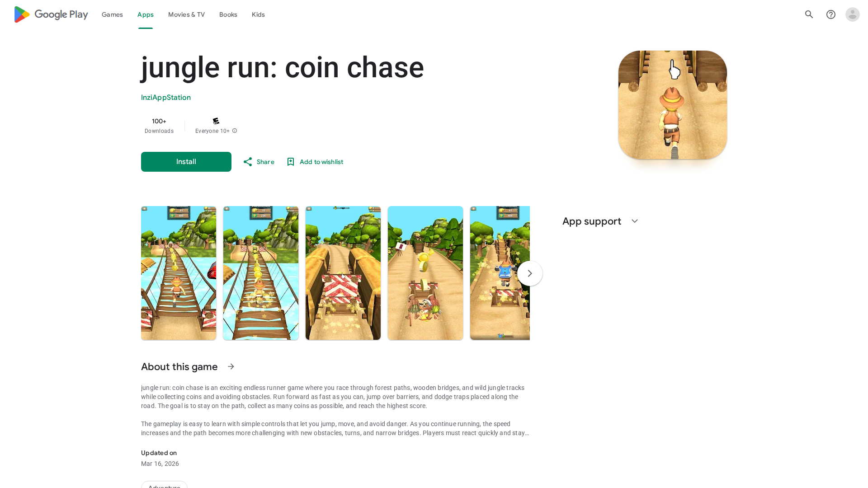Screen dimensions: 868x488
Task: Open About this game arrow
Action: coord(231,366)
